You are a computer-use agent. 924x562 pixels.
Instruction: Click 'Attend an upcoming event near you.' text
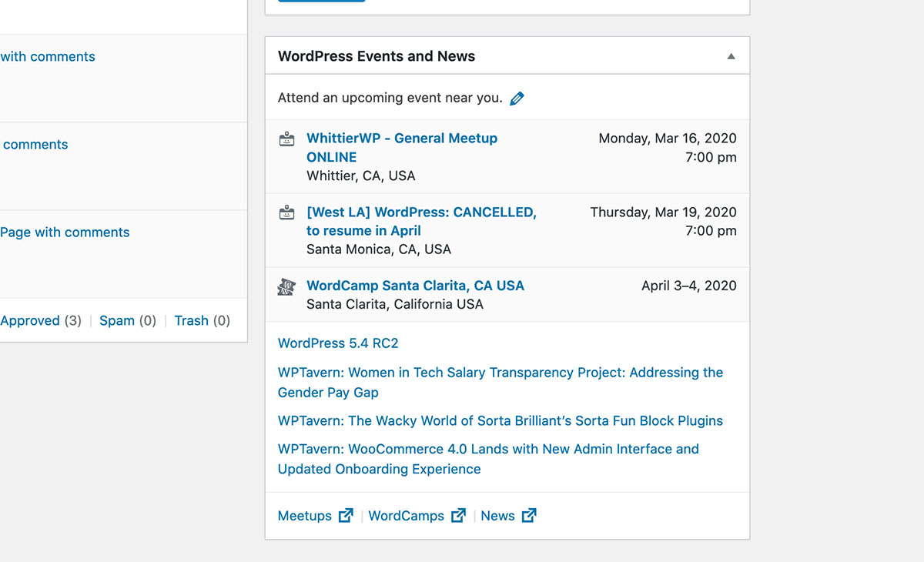[x=390, y=98]
